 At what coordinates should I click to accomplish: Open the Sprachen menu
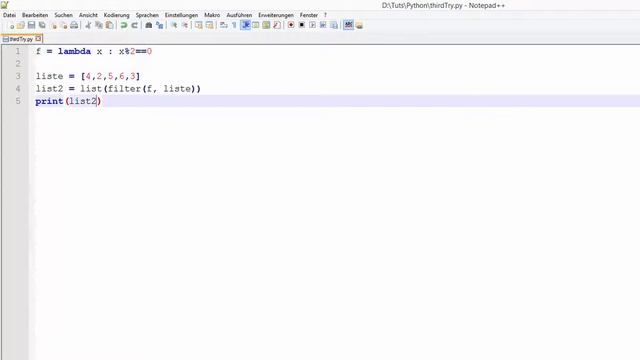point(147,15)
